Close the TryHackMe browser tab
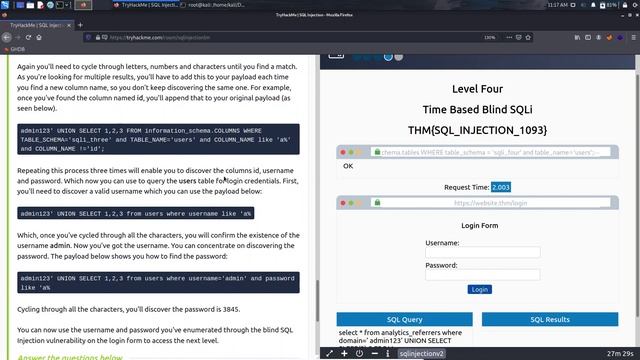The width and height of the screenshot is (640, 360). pyautogui.click(x=69, y=25)
